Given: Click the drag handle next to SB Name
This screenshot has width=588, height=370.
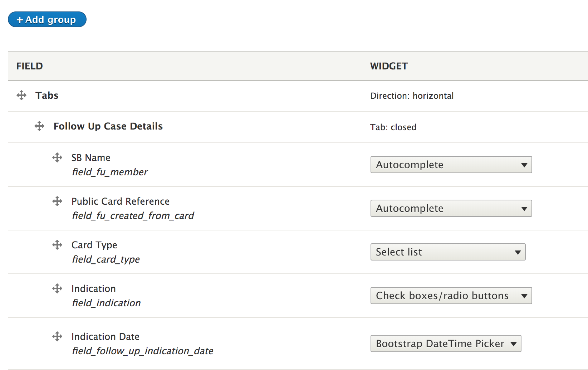Looking at the screenshot, I should tap(57, 157).
